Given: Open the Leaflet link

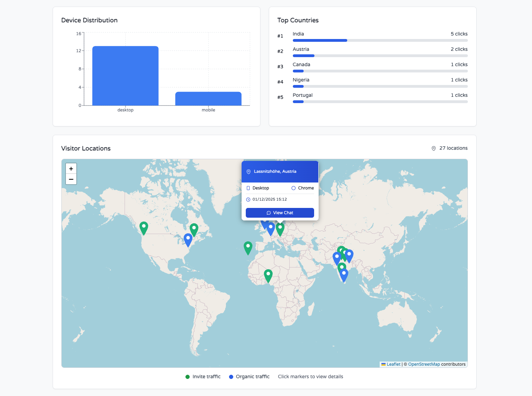Looking at the screenshot, I should (393, 364).
